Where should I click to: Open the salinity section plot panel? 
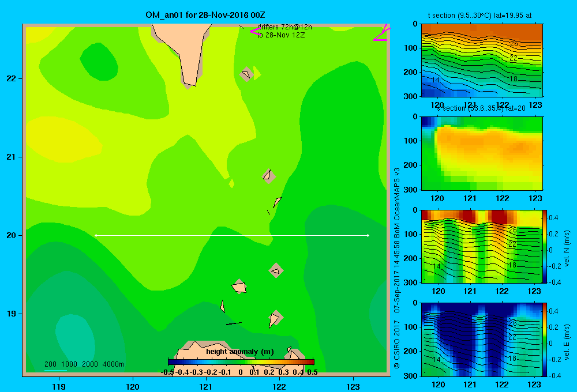(x=482, y=153)
